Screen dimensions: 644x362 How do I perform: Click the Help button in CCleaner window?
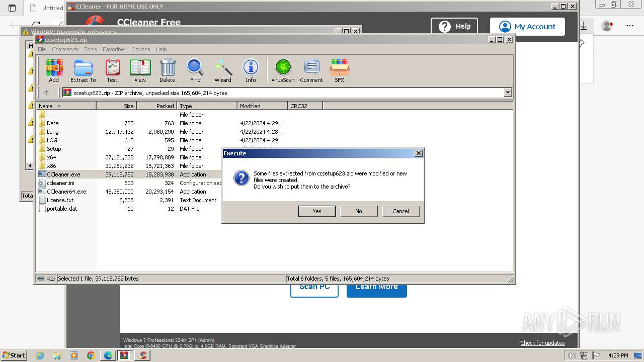[x=454, y=26]
